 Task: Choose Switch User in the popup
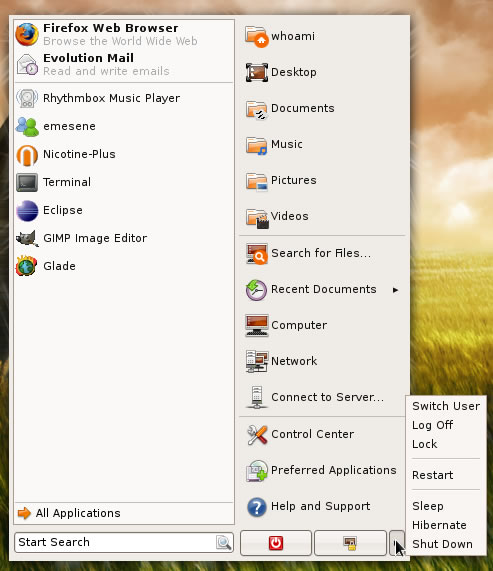[x=446, y=406]
